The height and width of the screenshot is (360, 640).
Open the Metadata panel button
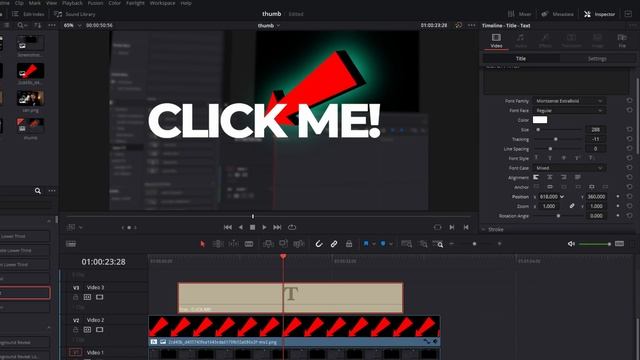coord(557,14)
